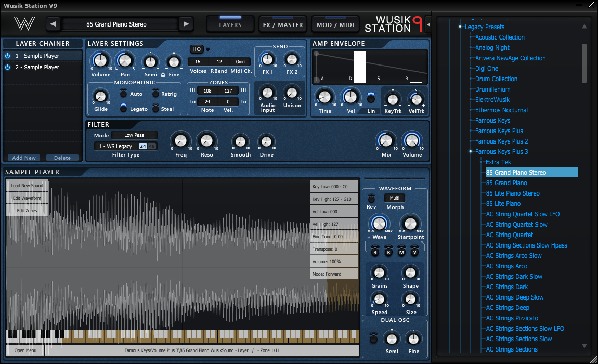598x364 pixels.
Task: Toggle the waveform Rev switch
Action: (x=371, y=199)
